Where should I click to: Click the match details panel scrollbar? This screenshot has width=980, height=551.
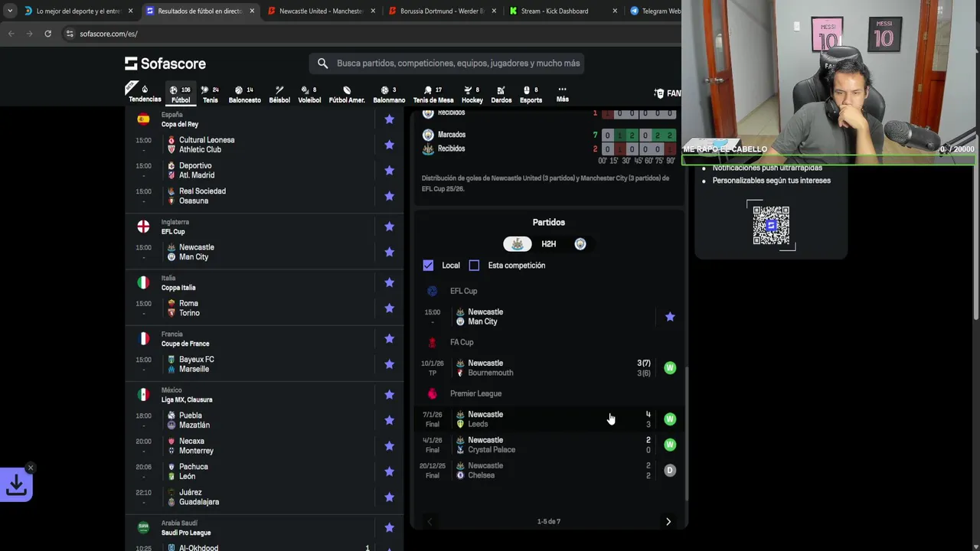tap(686, 432)
